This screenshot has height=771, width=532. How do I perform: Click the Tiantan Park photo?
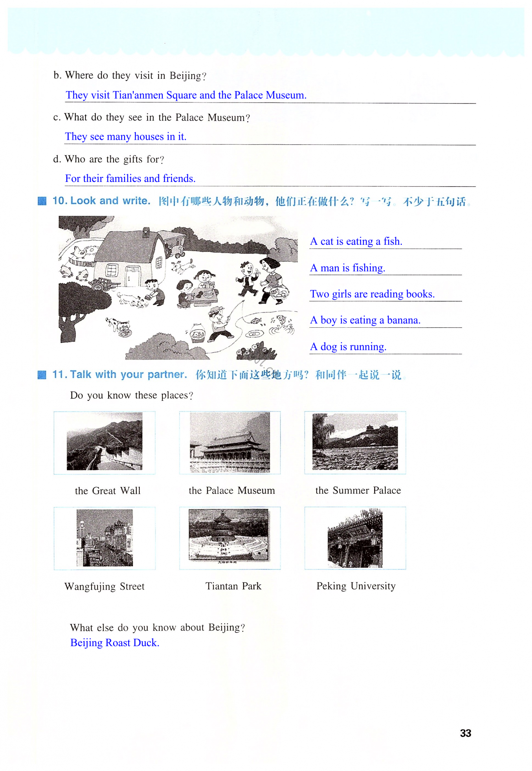pyautogui.click(x=229, y=536)
